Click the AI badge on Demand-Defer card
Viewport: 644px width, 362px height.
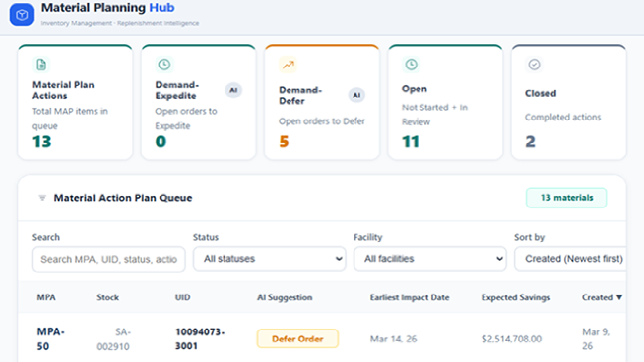[357, 95]
